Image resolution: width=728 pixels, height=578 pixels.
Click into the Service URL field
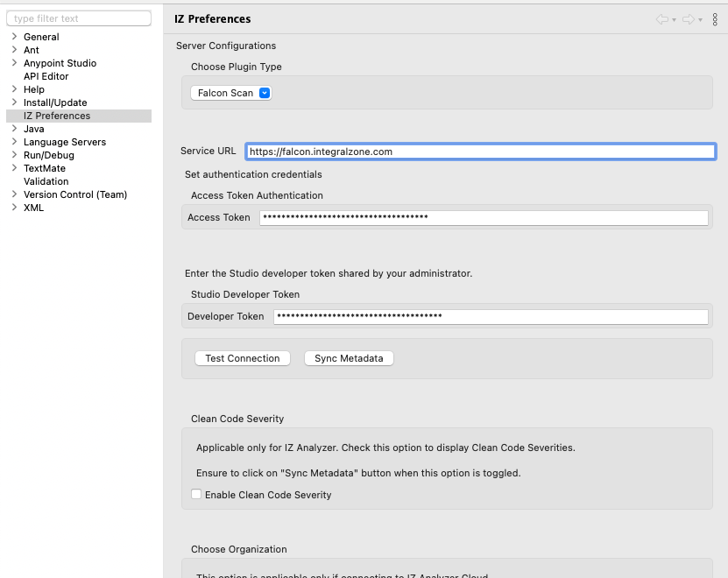click(x=481, y=152)
